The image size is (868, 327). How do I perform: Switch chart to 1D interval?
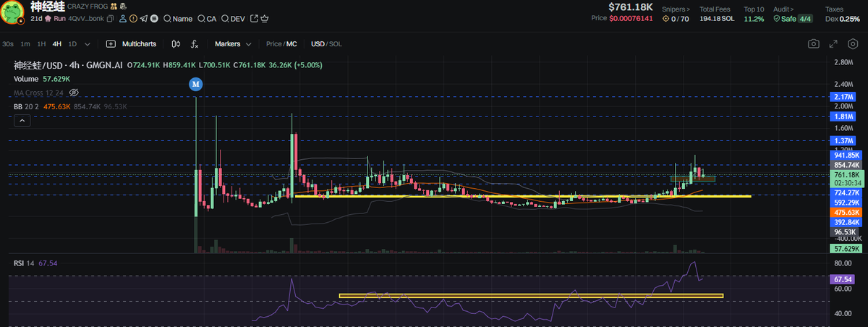tap(72, 44)
